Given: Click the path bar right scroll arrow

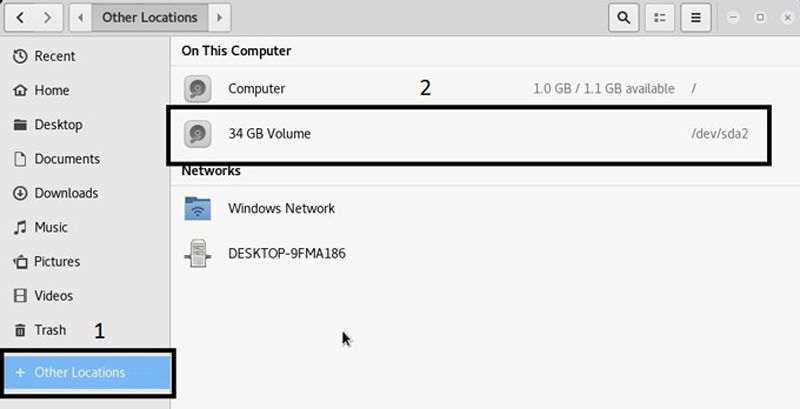Looking at the screenshot, I should [x=220, y=17].
